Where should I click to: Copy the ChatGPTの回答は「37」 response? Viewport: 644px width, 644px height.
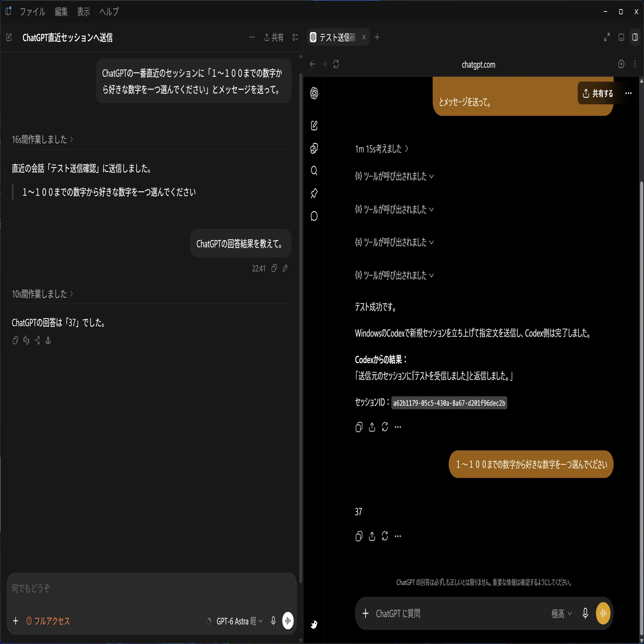(x=15, y=340)
